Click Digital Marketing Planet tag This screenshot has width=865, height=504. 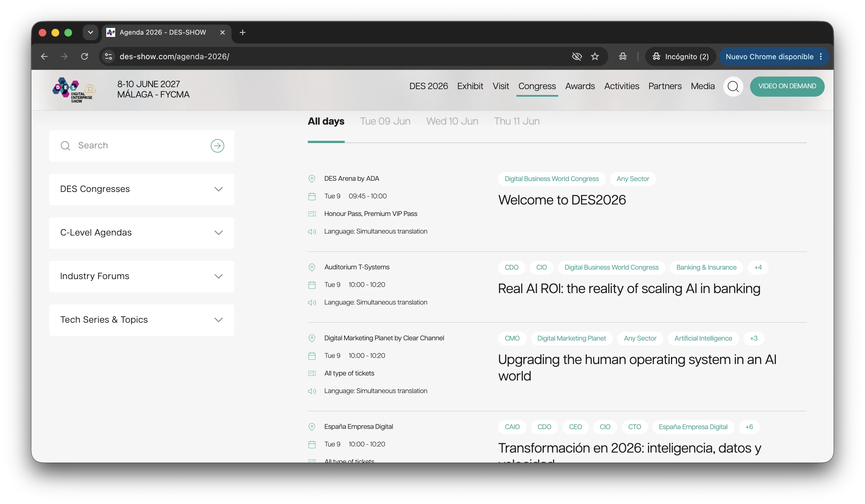[571, 338]
